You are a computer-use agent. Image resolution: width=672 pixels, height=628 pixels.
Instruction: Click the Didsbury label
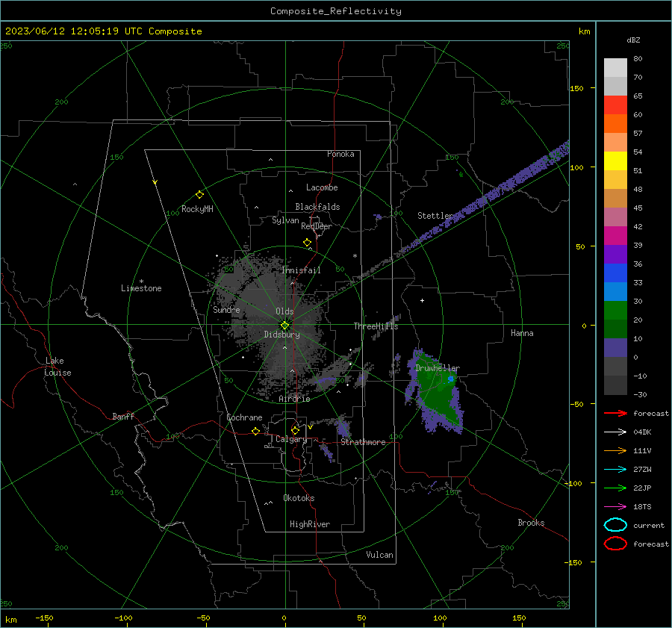coord(281,335)
